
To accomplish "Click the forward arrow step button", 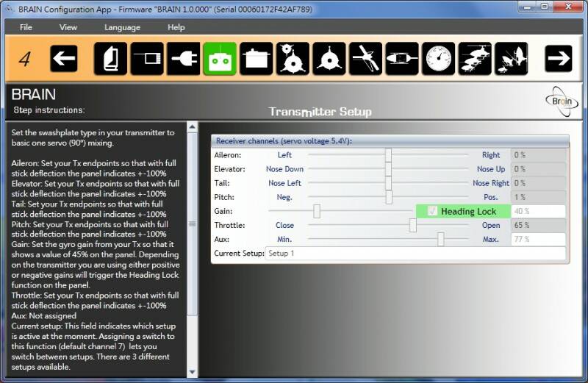I will click(x=559, y=59).
